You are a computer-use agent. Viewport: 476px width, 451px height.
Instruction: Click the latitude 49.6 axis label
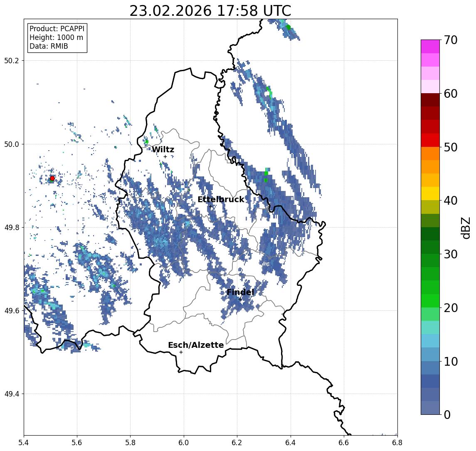[x=12, y=311]
